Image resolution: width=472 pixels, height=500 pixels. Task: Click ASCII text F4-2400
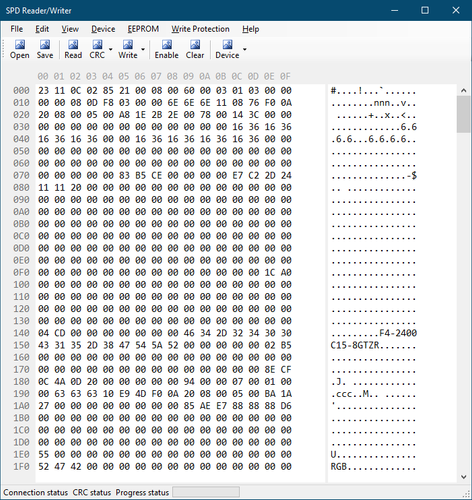[398, 333]
